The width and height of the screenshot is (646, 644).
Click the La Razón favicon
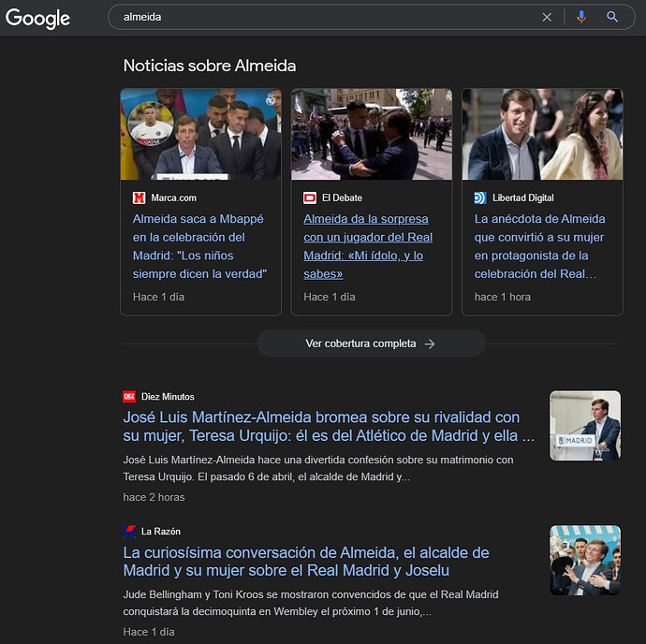coord(129,531)
